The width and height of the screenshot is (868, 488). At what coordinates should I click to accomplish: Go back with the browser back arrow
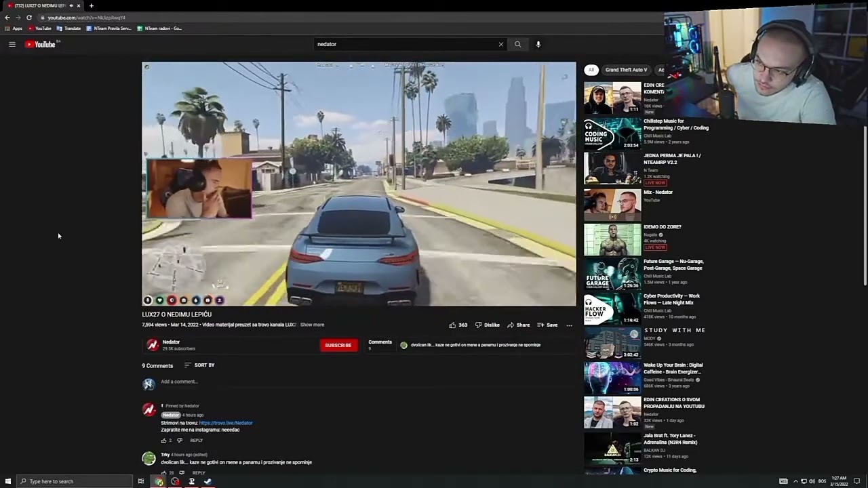(x=7, y=17)
